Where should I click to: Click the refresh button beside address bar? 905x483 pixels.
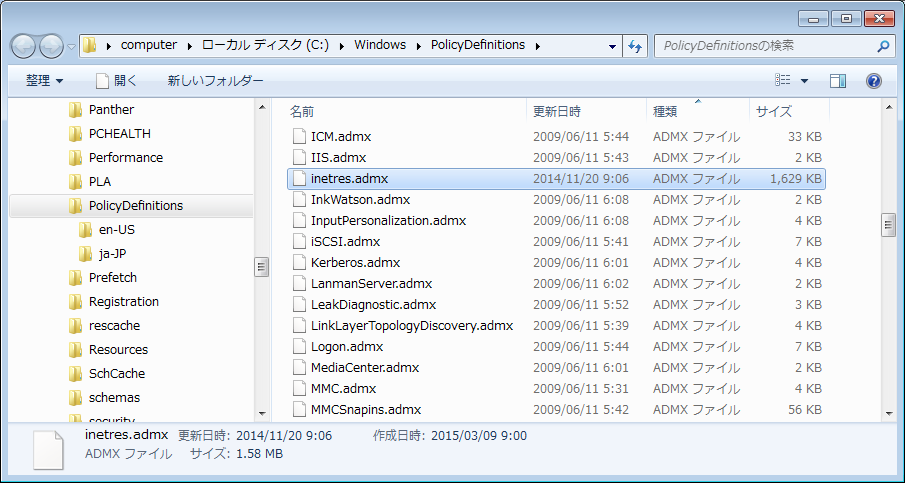coord(634,46)
